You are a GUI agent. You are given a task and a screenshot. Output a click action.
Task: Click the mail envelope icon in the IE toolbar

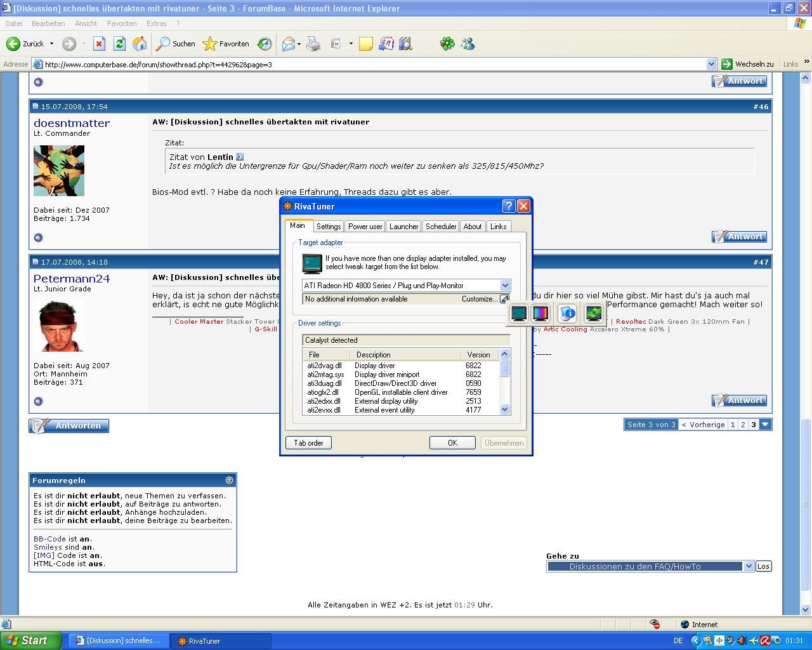coord(289,44)
